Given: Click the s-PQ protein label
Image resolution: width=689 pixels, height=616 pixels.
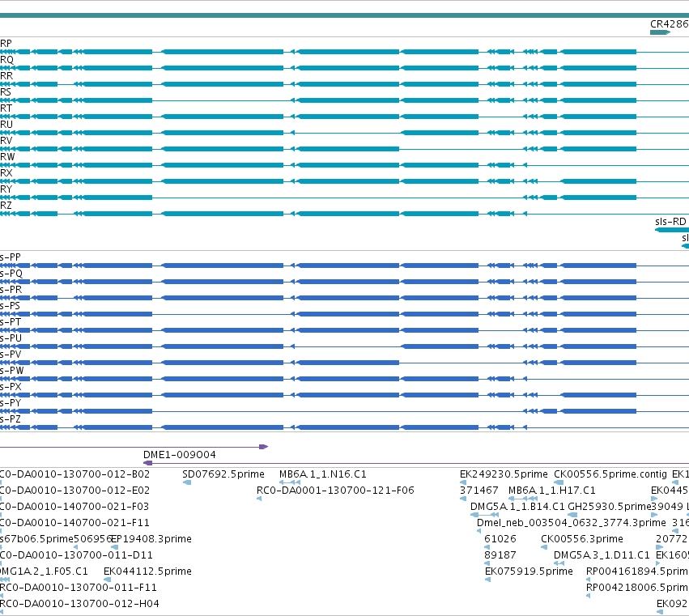Looking at the screenshot, I should 11,274.
